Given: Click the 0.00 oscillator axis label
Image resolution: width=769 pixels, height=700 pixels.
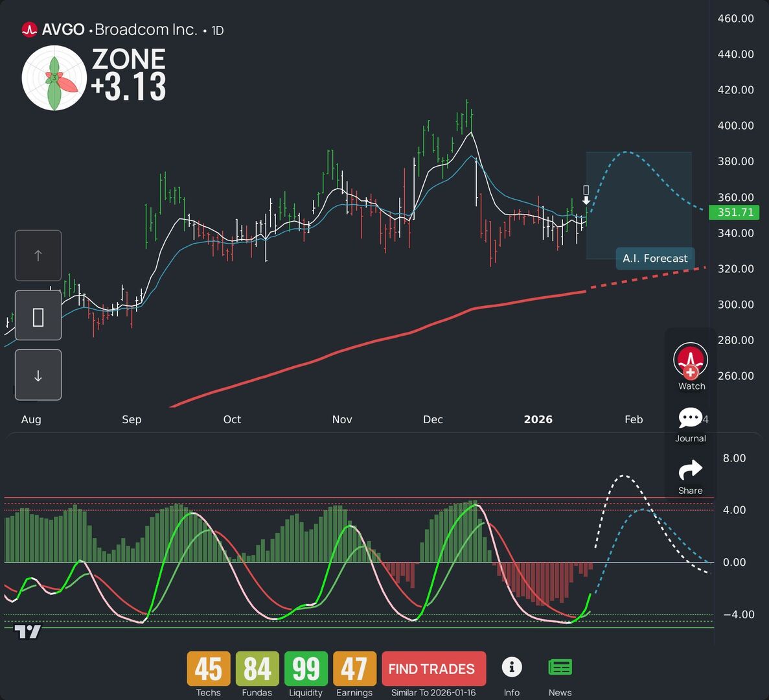Looking at the screenshot, I should click(734, 562).
